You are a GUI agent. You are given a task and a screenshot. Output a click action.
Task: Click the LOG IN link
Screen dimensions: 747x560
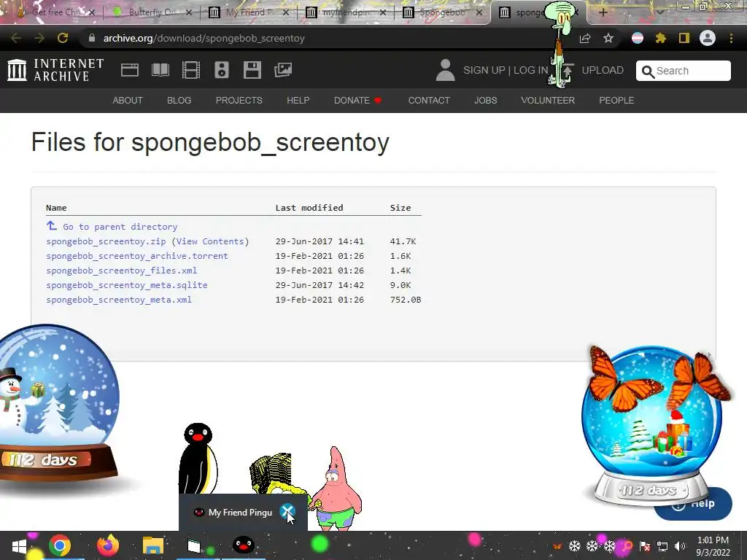[x=530, y=70]
